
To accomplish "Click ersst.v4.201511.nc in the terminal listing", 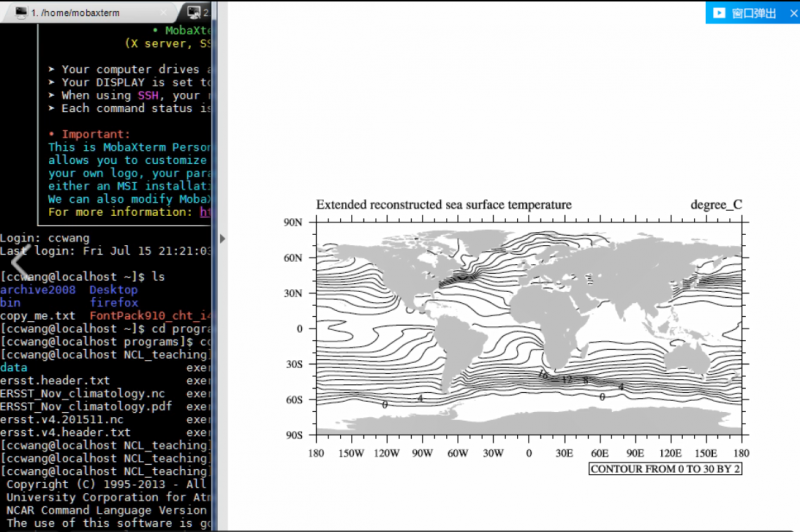I will click(61, 419).
